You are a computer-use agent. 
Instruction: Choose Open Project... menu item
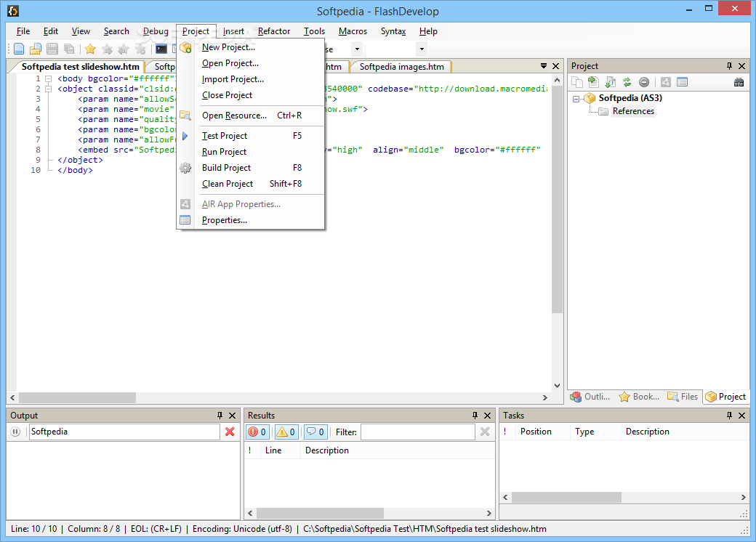tap(250, 63)
